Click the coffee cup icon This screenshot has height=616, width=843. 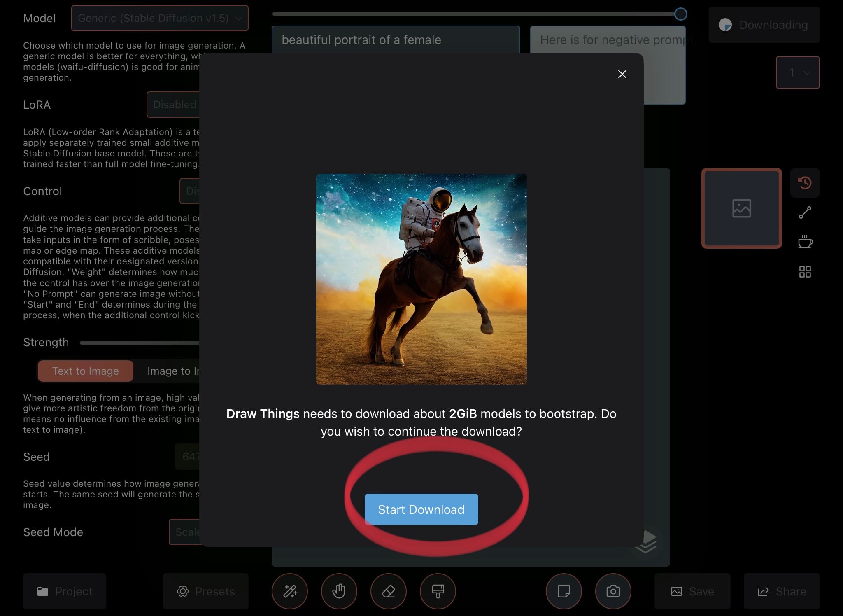[805, 242]
